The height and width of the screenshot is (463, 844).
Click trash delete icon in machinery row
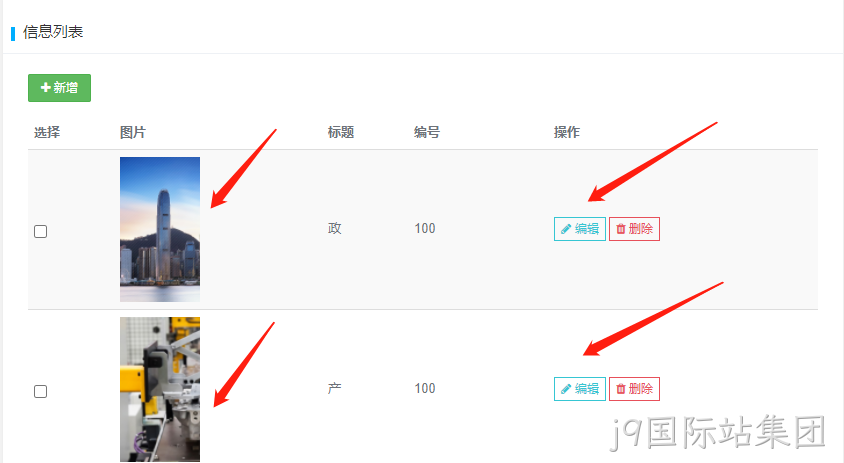[x=621, y=389]
